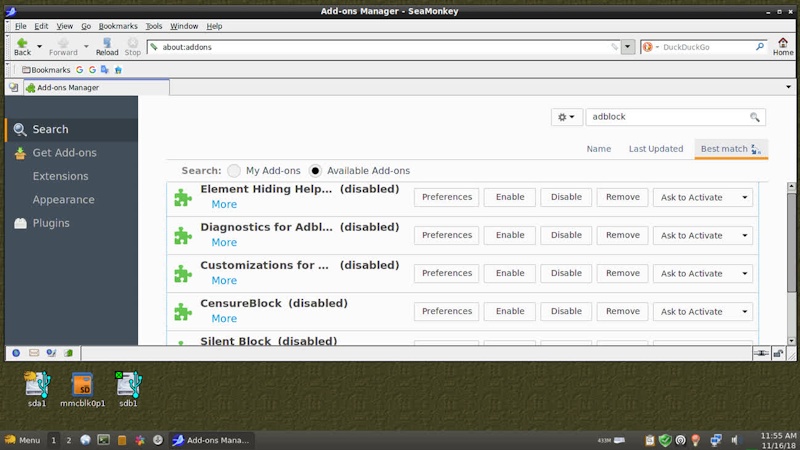Screen dimensions: 800x450
Task: Open the View menu
Action: (x=64, y=26)
